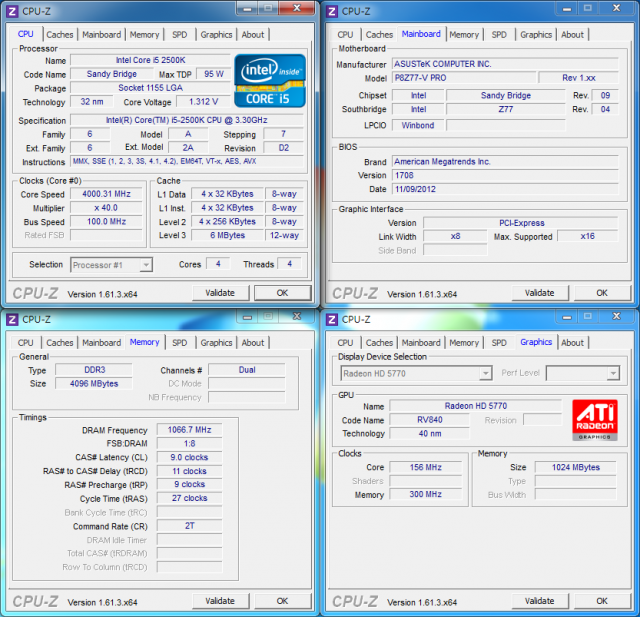Click Validate in the CPU window
The height and width of the screenshot is (617, 640).
(220, 293)
